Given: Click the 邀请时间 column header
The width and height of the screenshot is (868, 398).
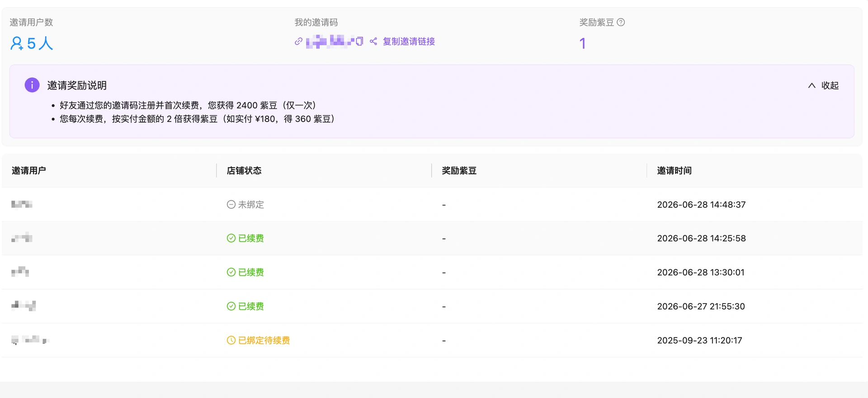Looking at the screenshot, I should [675, 171].
